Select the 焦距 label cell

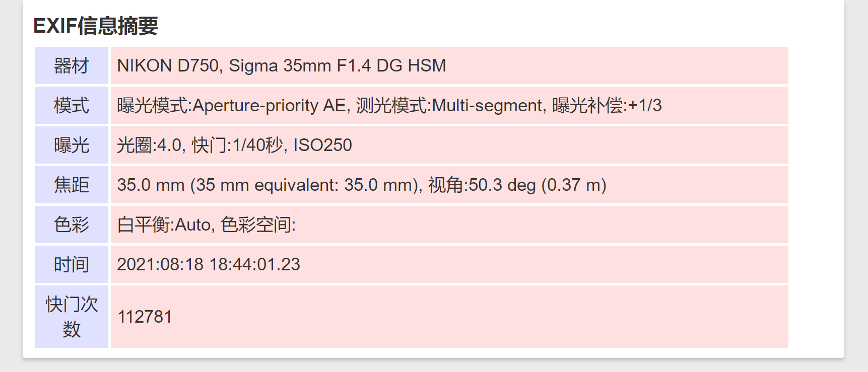[x=72, y=185]
